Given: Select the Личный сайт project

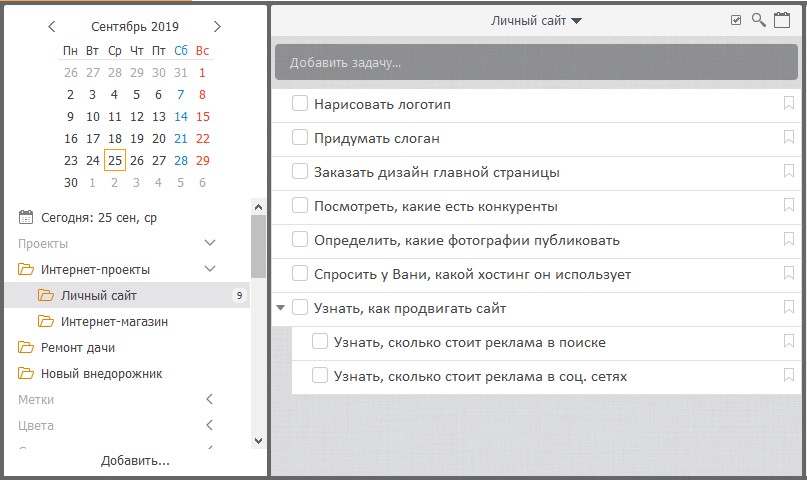Looking at the screenshot, I should pyautogui.click(x=127, y=295).
